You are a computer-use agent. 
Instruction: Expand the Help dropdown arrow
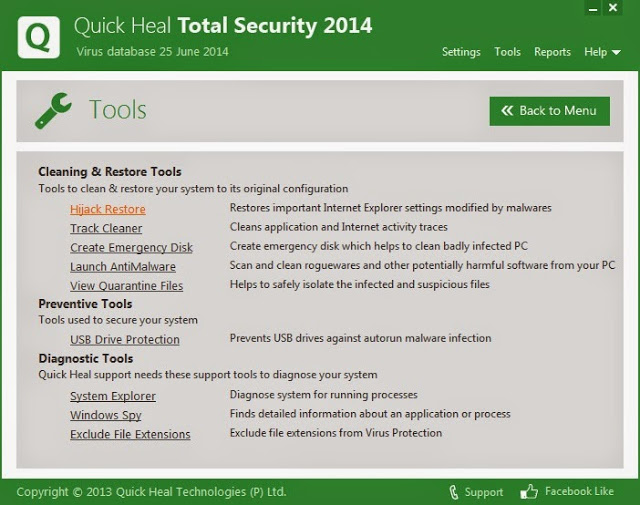tap(616, 52)
